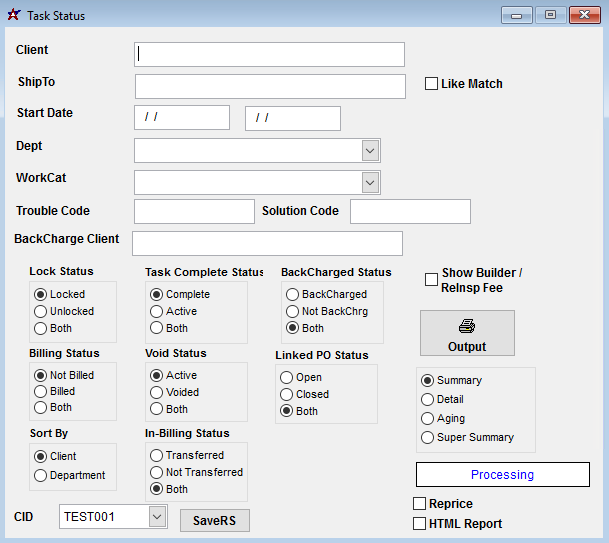The width and height of the screenshot is (609, 543).
Task: Expand the Dept dropdown list
Action: point(370,150)
